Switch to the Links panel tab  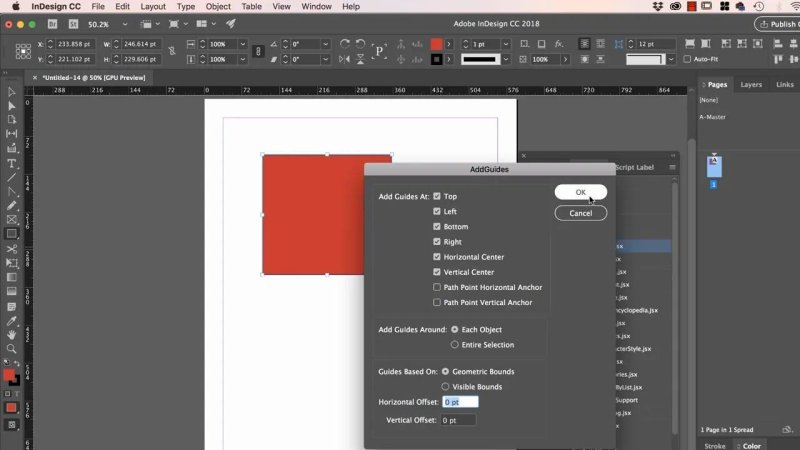click(x=785, y=85)
